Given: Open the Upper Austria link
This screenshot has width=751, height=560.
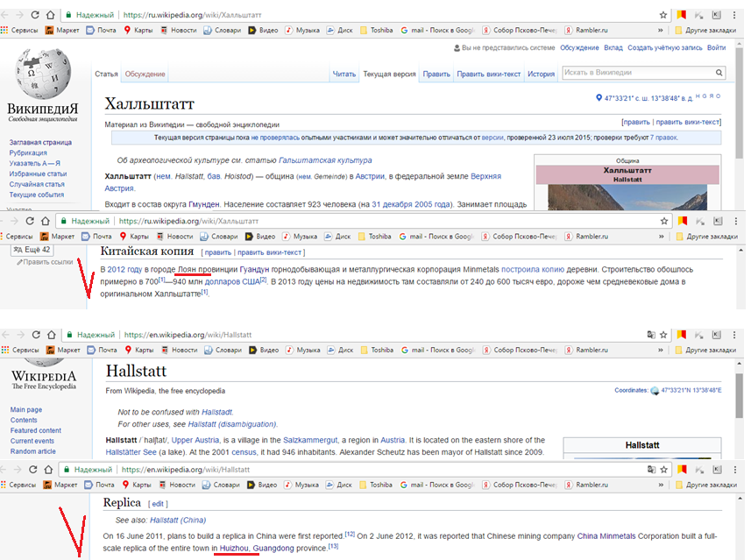Looking at the screenshot, I should [195, 440].
